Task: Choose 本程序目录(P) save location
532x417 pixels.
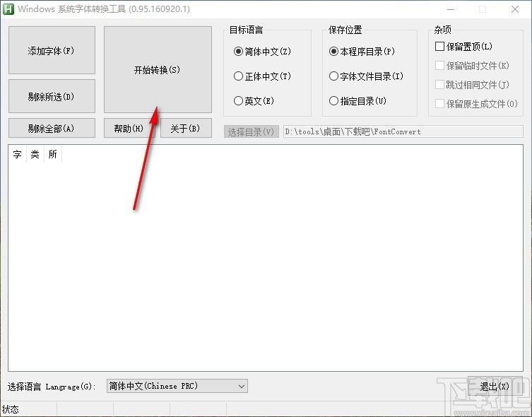Action: 362,52
